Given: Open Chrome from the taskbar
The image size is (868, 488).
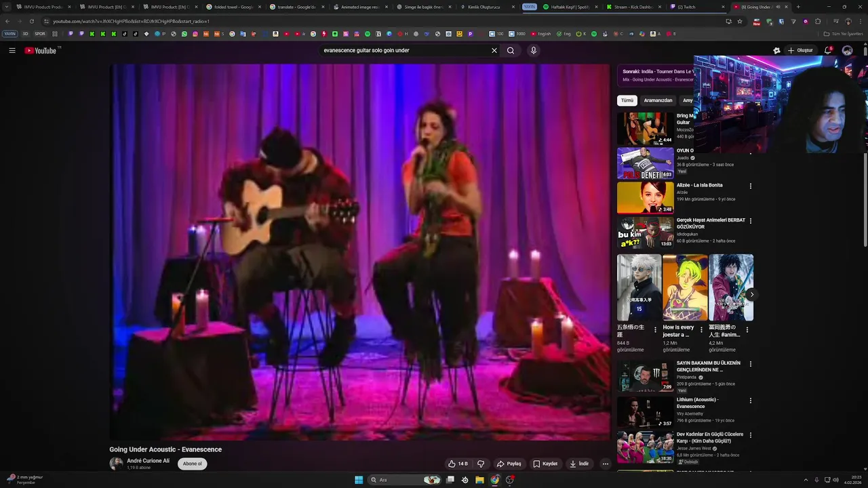Looking at the screenshot, I should (x=495, y=480).
